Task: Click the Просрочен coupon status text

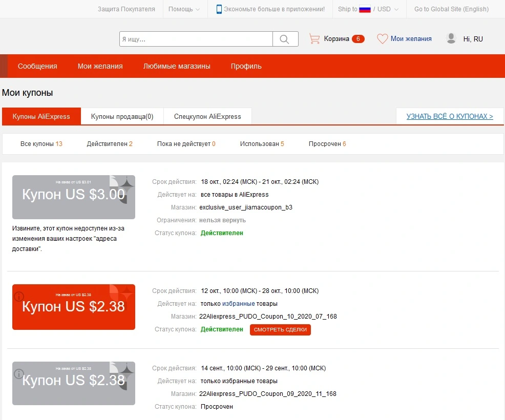Action: click(217, 407)
